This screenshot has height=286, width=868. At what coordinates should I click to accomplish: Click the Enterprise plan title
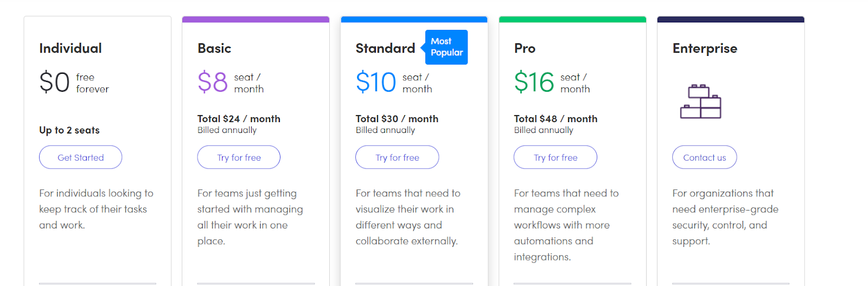tap(705, 48)
